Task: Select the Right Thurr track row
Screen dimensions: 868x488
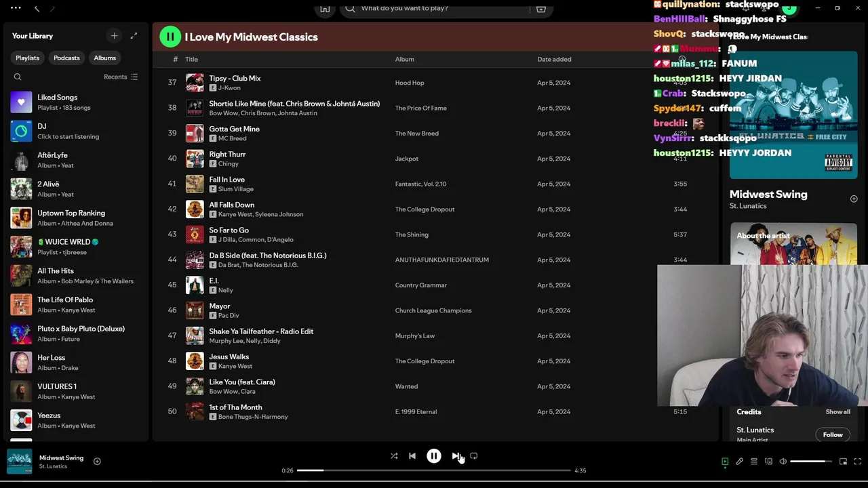Action: point(434,159)
